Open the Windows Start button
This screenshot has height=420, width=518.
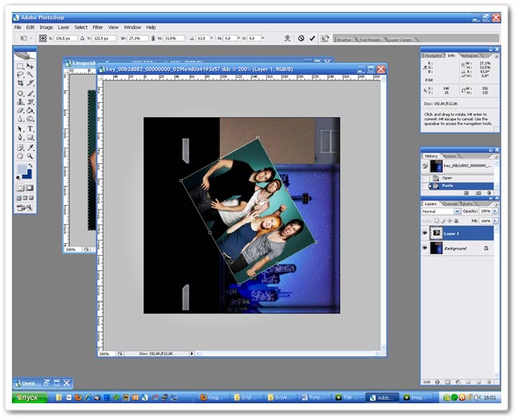click(29, 397)
